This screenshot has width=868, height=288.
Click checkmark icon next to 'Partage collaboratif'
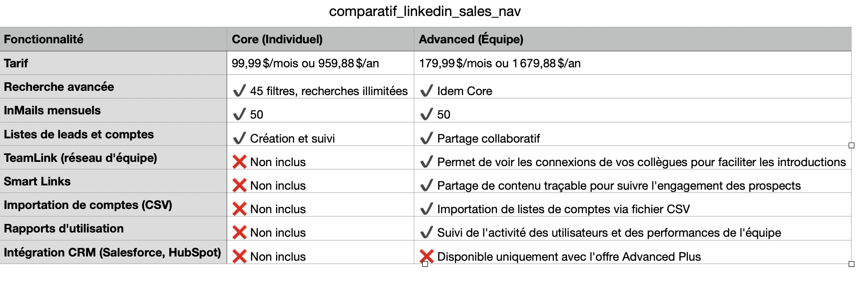point(426,138)
